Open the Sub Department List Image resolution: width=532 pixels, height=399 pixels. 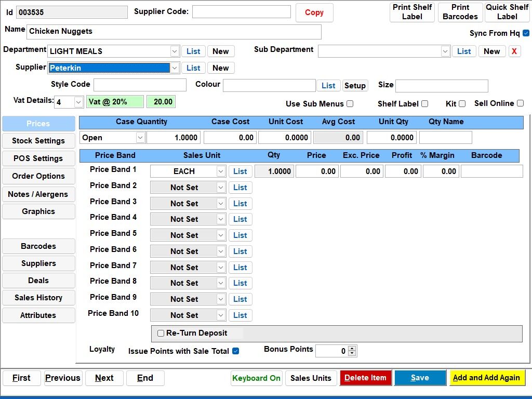pos(464,51)
